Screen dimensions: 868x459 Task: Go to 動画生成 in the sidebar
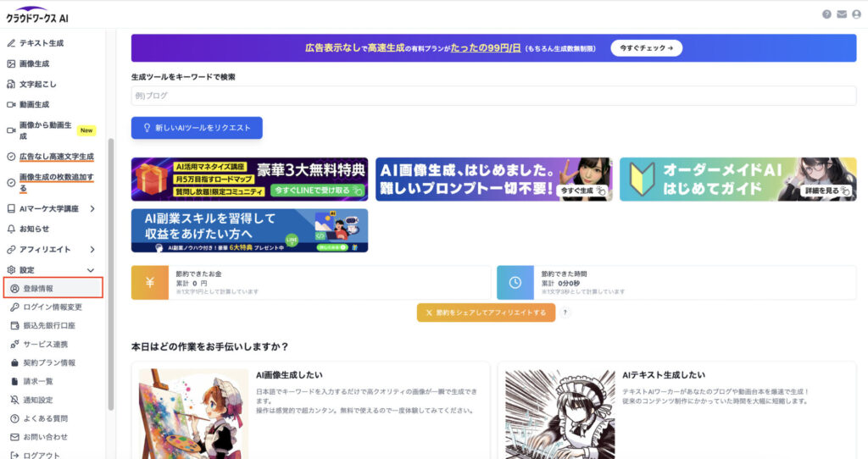click(x=34, y=104)
